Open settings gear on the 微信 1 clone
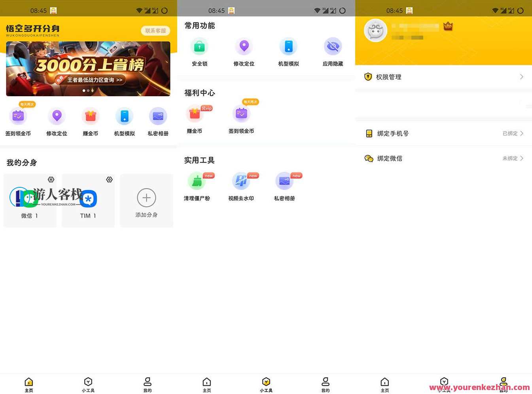Image resolution: width=532 pixels, height=394 pixels. tap(51, 179)
